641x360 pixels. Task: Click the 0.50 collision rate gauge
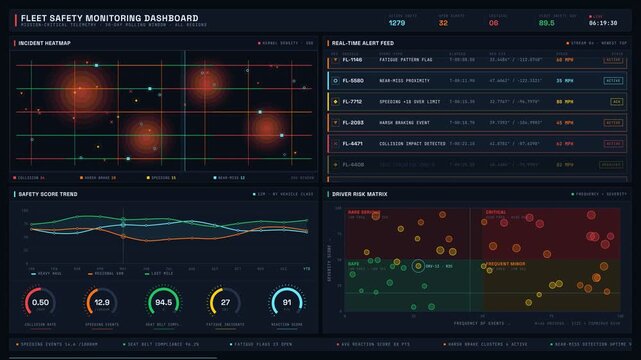40,302
